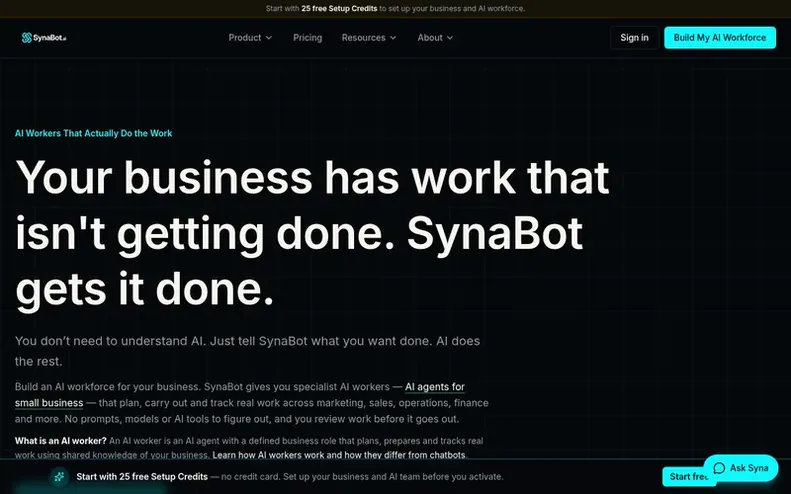Click the You don't need to understand AI paragraph
This screenshot has width=791, height=494.
(x=247, y=351)
